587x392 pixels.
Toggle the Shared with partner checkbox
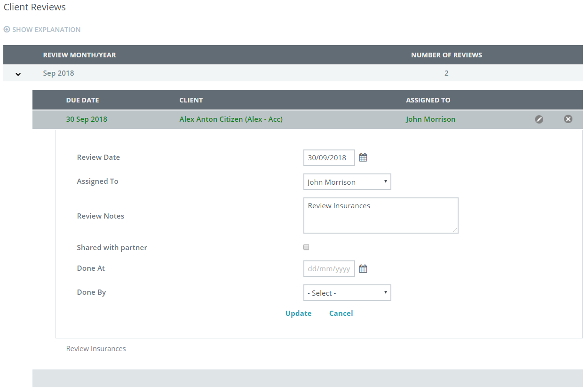[x=306, y=247]
